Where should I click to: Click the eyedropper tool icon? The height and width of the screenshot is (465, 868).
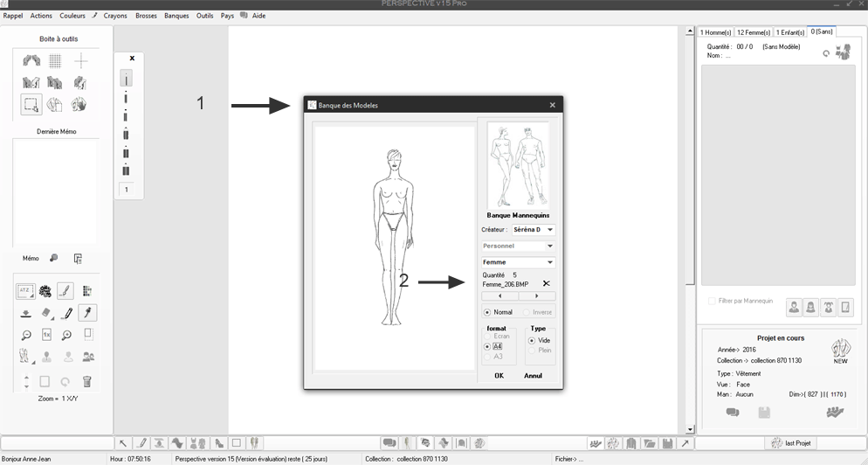(x=87, y=313)
